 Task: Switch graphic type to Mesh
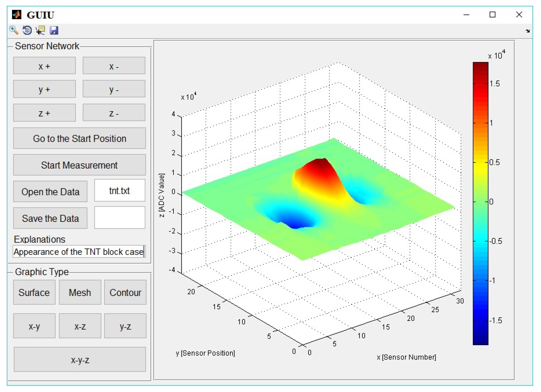coord(80,292)
